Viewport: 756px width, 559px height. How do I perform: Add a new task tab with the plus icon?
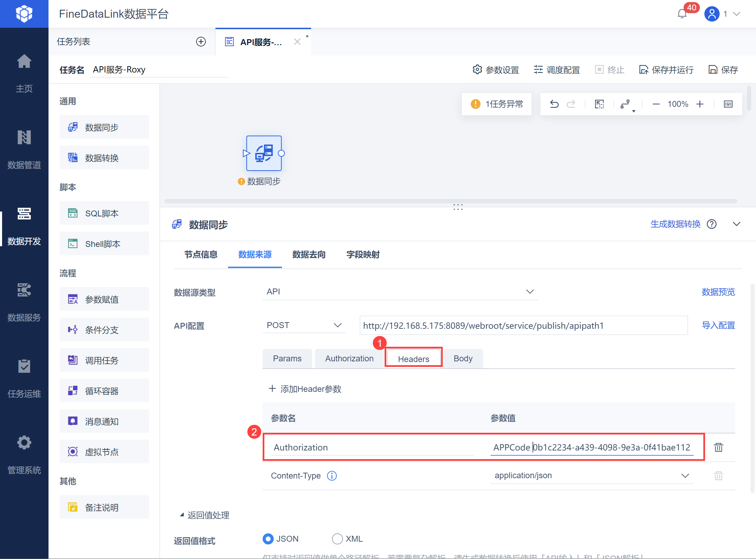[201, 42]
